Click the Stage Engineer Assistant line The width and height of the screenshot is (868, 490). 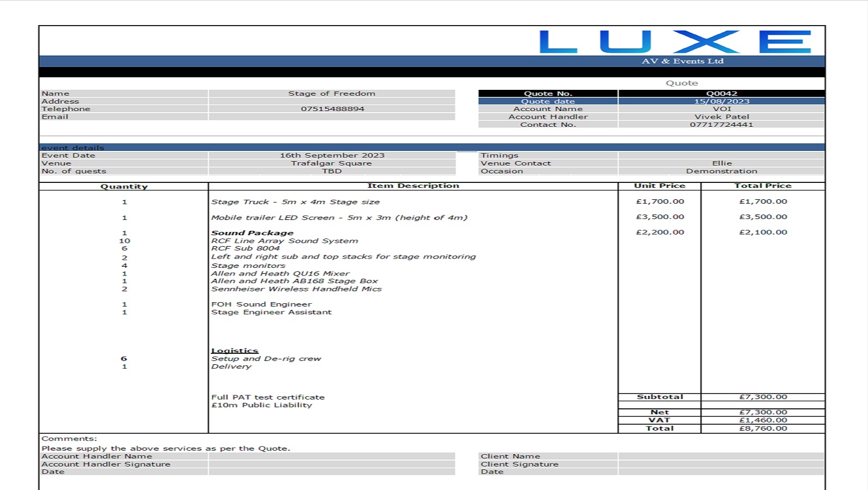point(271,312)
